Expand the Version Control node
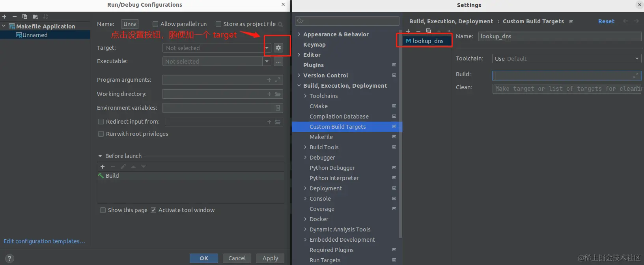 [299, 75]
